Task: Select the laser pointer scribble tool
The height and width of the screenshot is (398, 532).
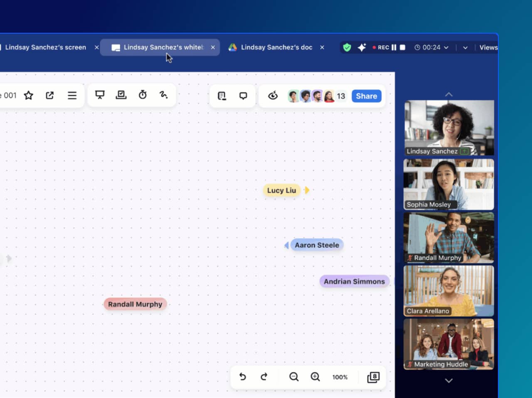Action: [164, 95]
